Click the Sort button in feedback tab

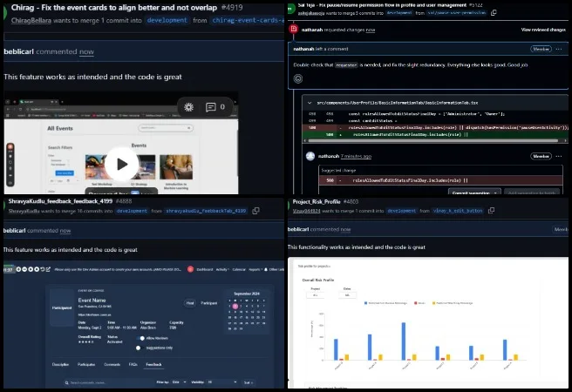click(x=249, y=382)
